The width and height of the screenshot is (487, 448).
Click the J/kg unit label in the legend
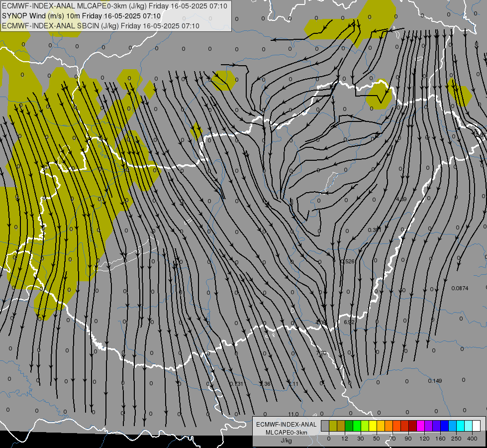[x=286, y=441]
